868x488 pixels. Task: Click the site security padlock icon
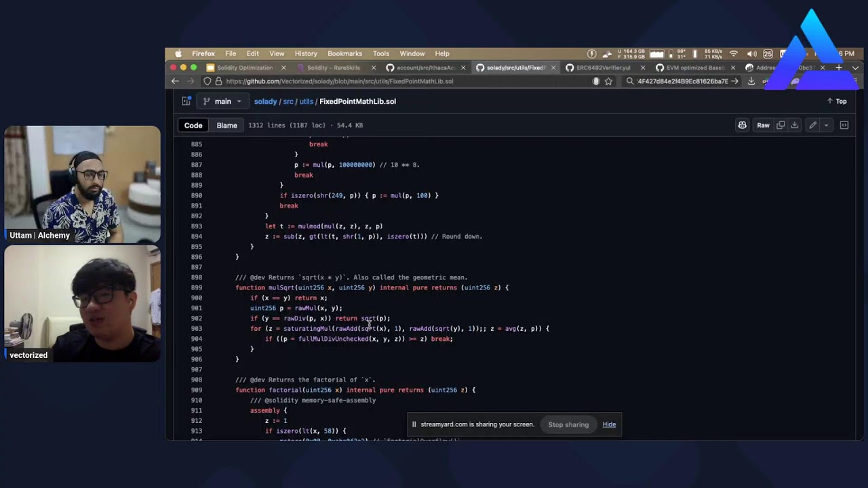pos(218,81)
